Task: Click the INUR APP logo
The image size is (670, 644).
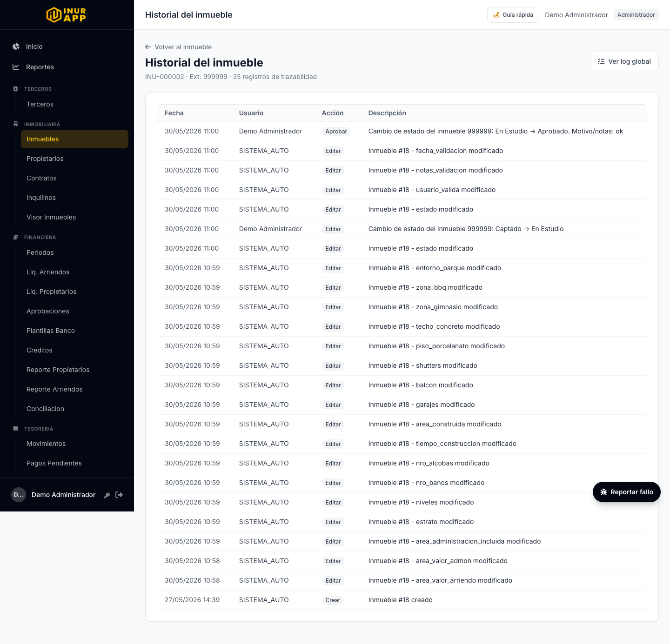Action: click(67, 15)
